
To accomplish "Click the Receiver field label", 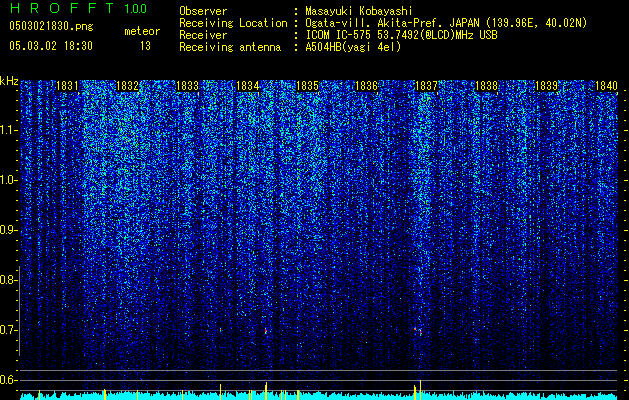I will (203, 35).
